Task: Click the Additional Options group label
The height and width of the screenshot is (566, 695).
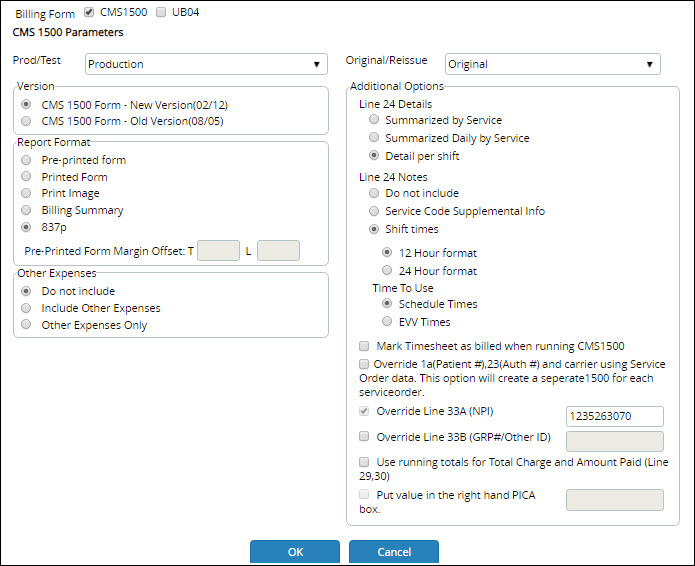Action: coord(397,86)
